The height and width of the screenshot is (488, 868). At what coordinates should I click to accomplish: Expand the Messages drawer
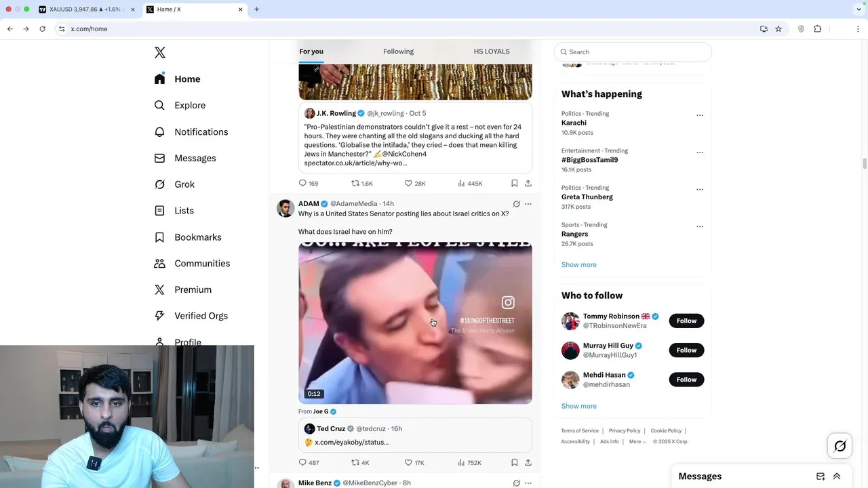coord(837,476)
